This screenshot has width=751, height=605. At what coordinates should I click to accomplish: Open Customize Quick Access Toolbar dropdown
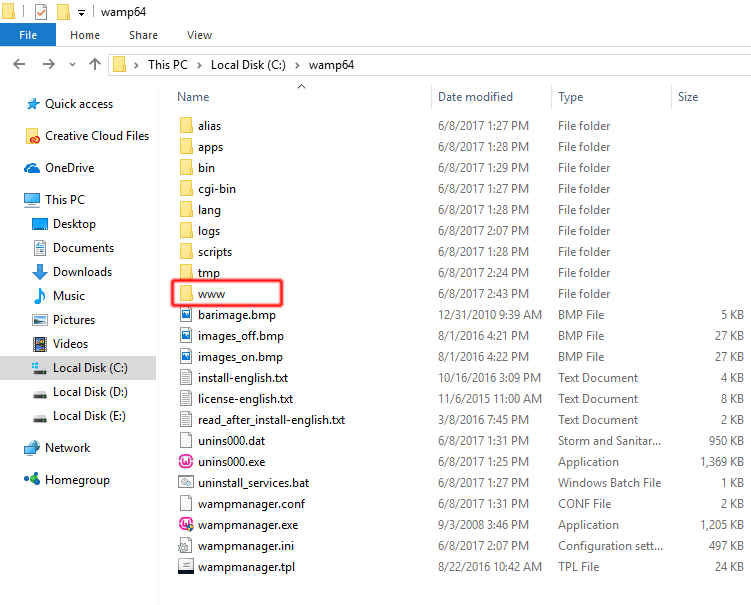point(81,13)
